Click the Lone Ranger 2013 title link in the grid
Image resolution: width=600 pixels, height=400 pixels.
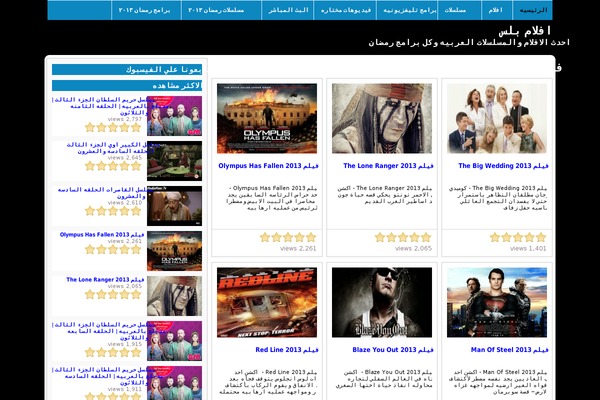(388, 166)
